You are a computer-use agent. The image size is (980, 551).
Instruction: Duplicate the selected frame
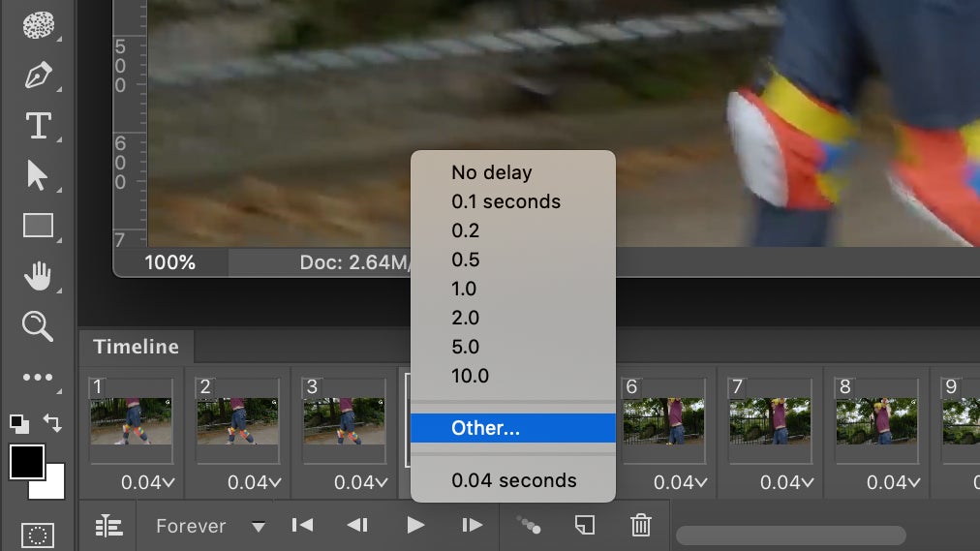(x=584, y=525)
